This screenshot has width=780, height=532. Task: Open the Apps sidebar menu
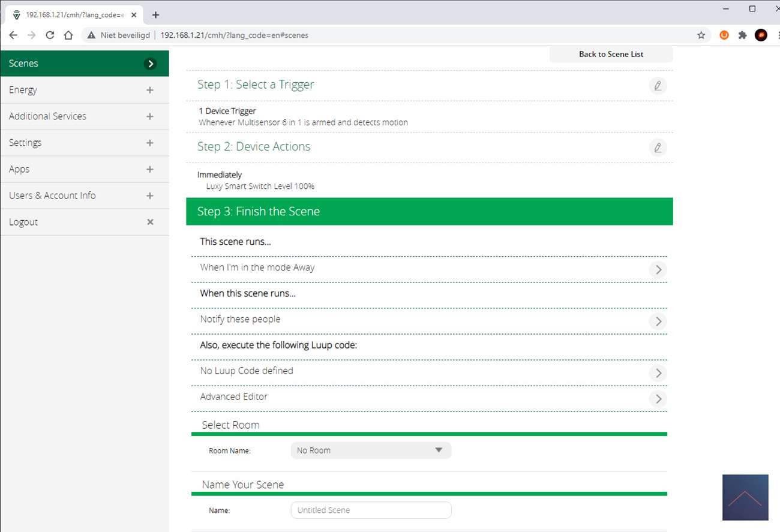[x=19, y=169]
